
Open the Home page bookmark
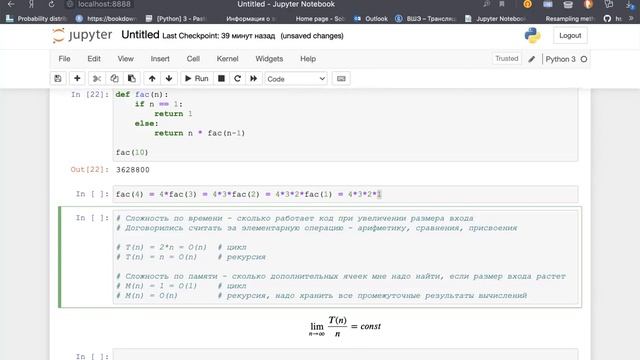coord(320,19)
